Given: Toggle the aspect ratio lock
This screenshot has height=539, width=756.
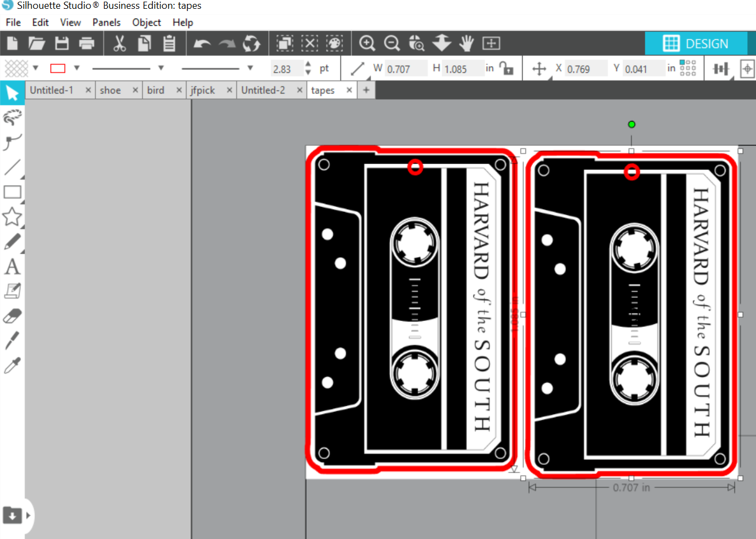Looking at the screenshot, I should tap(507, 68).
